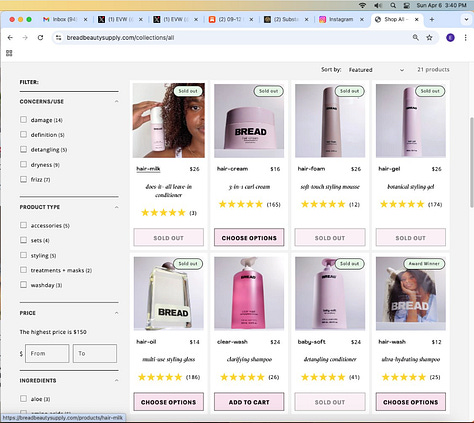
Task: Go back with the browser back arrow
Action: pyautogui.click(x=10, y=38)
